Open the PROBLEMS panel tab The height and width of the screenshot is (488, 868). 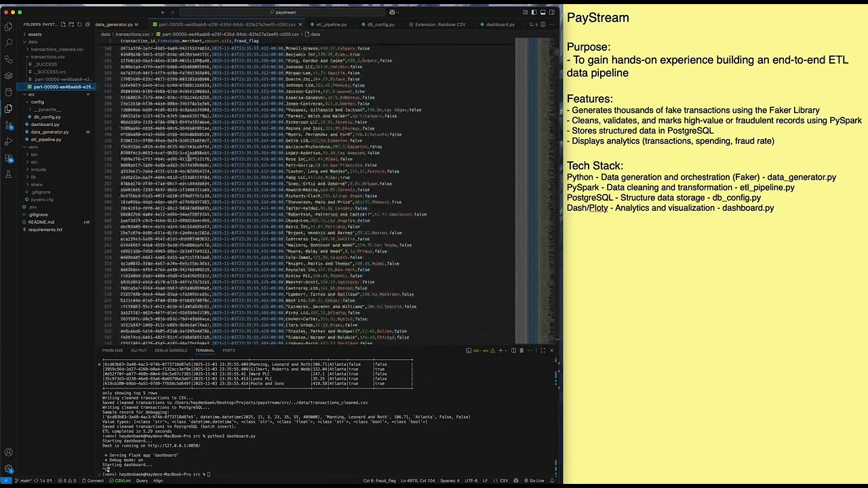113,350
